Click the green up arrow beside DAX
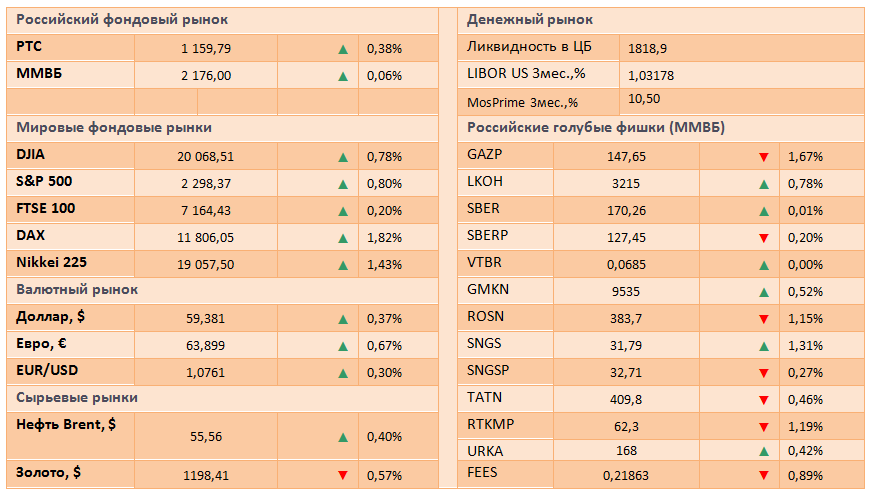 (x=343, y=237)
